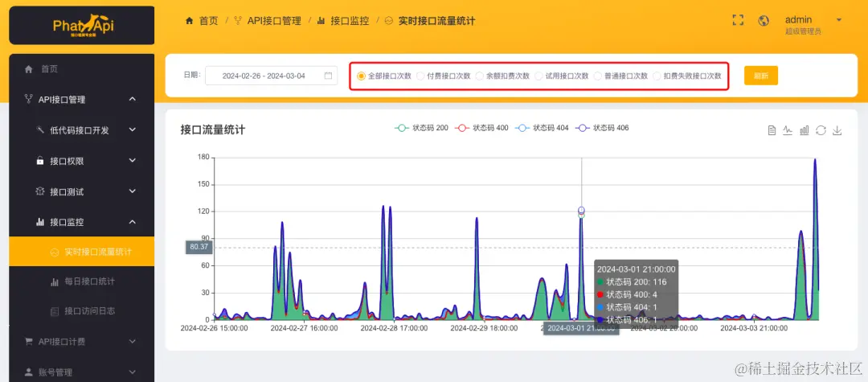Toggle 状态码 400 legend series
This screenshot has width=868, height=382.
(x=481, y=128)
